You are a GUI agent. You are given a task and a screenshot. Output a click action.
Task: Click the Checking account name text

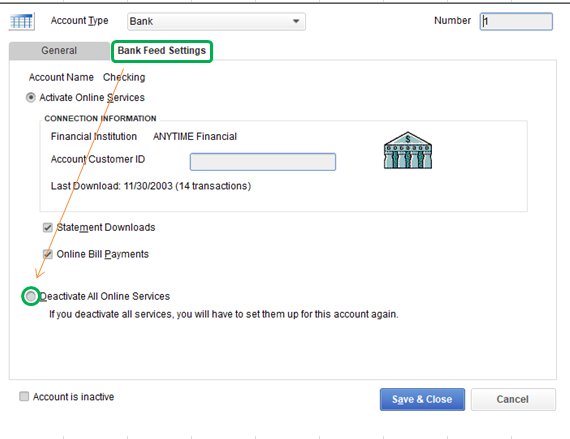tap(124, 77)
